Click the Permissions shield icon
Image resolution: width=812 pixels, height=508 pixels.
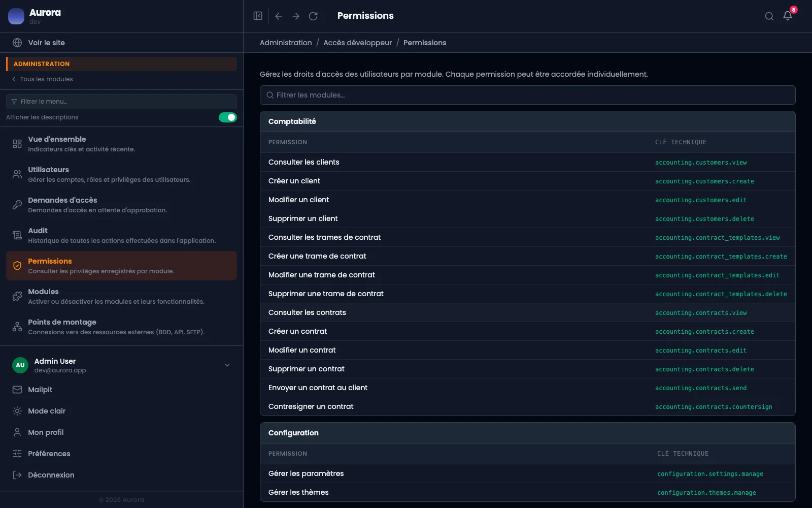tap(17, 266)
